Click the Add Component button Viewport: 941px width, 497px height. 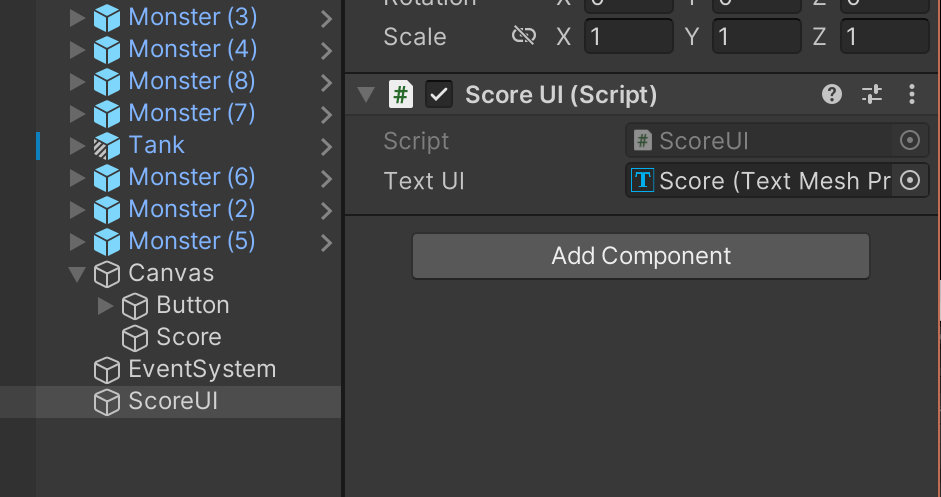[640, 256]
